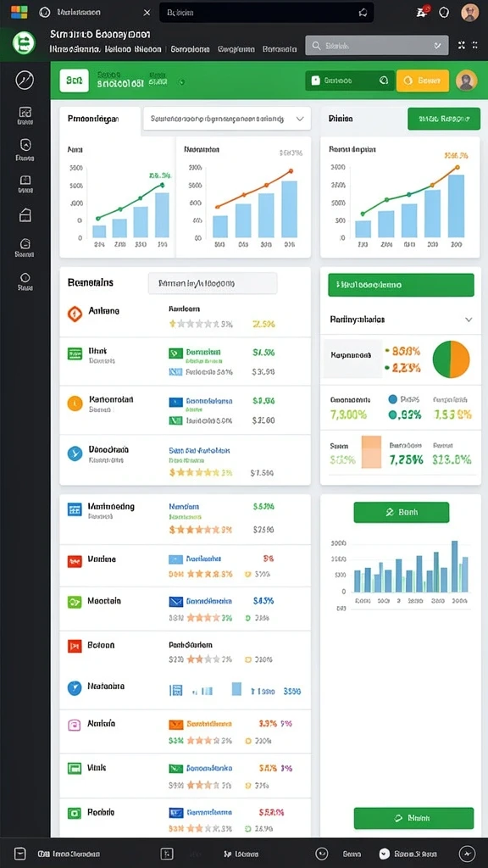
Task: Click the orange circle icon in Kartonrolan row
Action: pyautogui.click(x=75, y=403)
